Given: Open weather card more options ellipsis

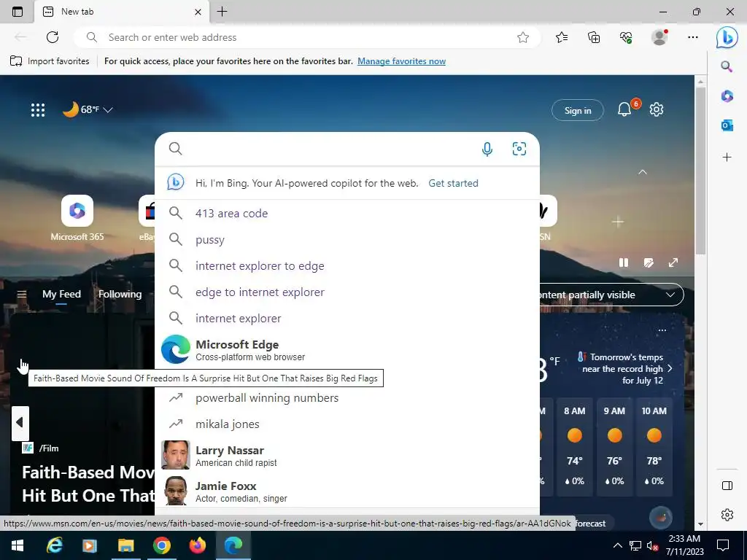Looking at the screenshot, I should tap(662, 330).
